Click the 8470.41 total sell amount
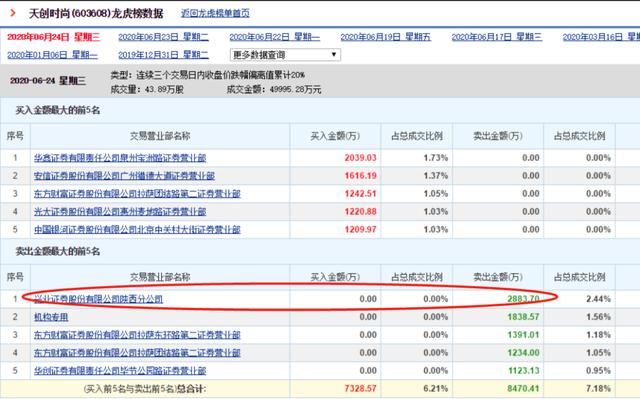The width and height of the screenshot is (640, 399). coord(523,389)
